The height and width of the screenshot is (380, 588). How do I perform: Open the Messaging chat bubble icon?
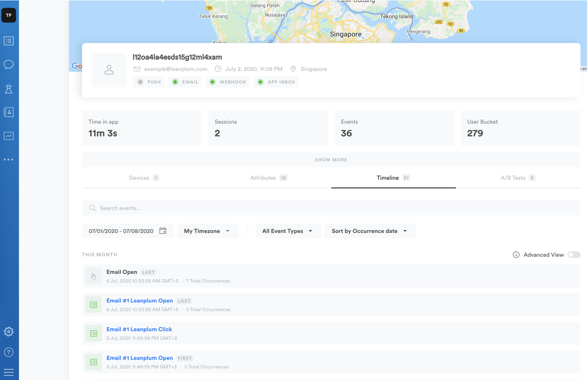tap(9, 65)
